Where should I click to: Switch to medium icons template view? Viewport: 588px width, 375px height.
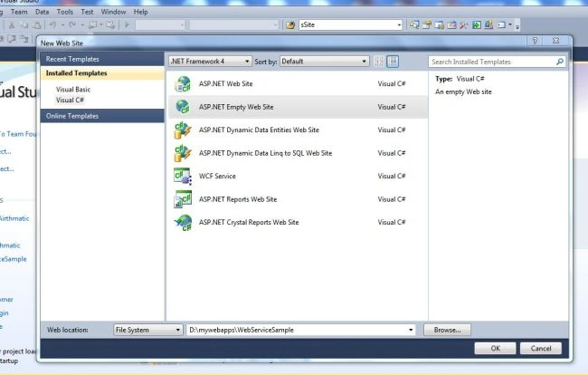coord(393,62)
